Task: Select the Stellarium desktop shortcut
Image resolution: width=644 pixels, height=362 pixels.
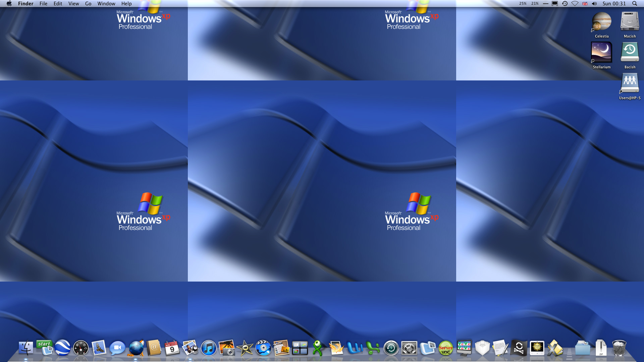Action: [x=601, y=53]
